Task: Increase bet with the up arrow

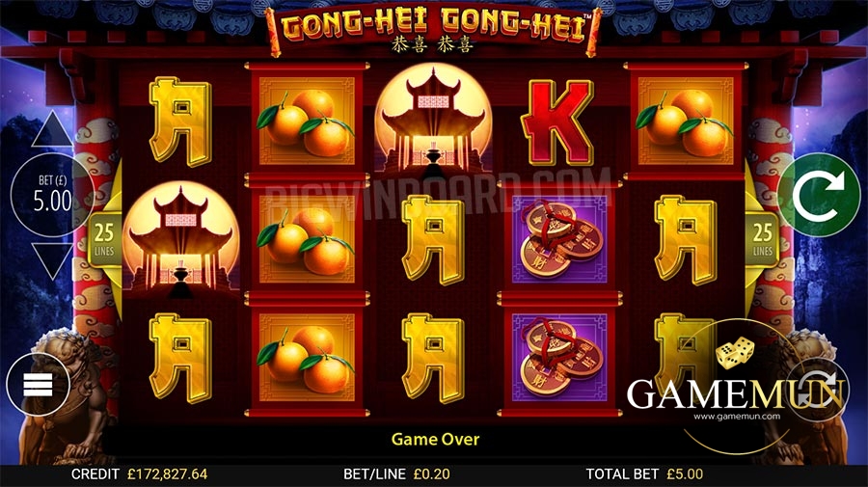Action: [x=52, y=129]
